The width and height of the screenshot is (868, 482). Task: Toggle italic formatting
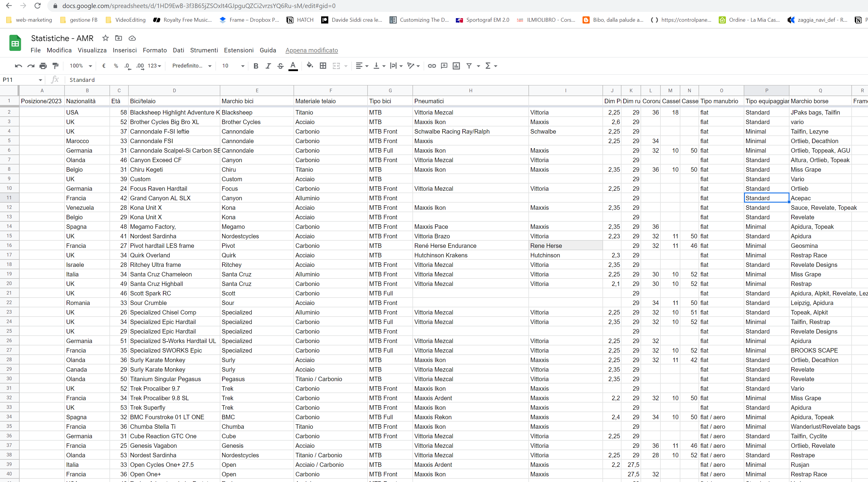coord(268,66)
